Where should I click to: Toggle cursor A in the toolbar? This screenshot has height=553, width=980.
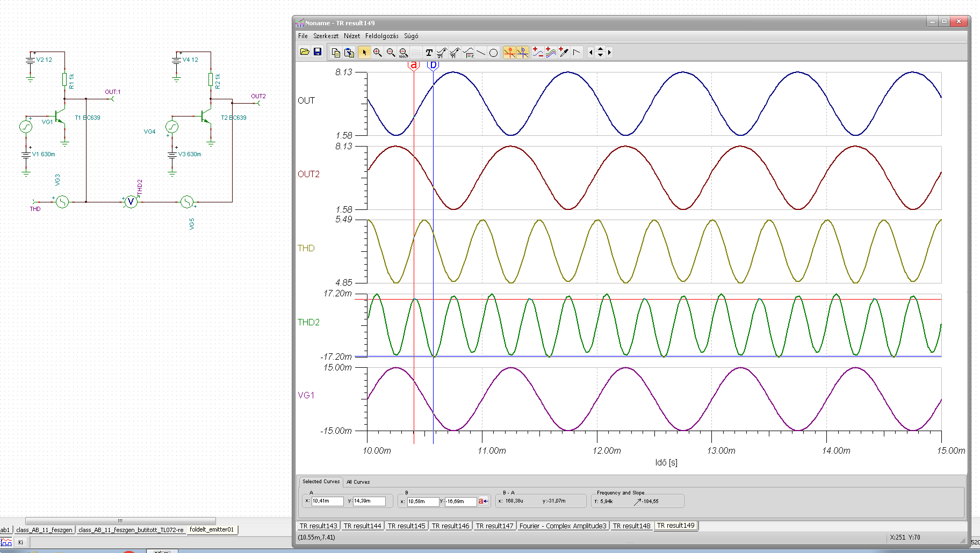tap(509, 52)
